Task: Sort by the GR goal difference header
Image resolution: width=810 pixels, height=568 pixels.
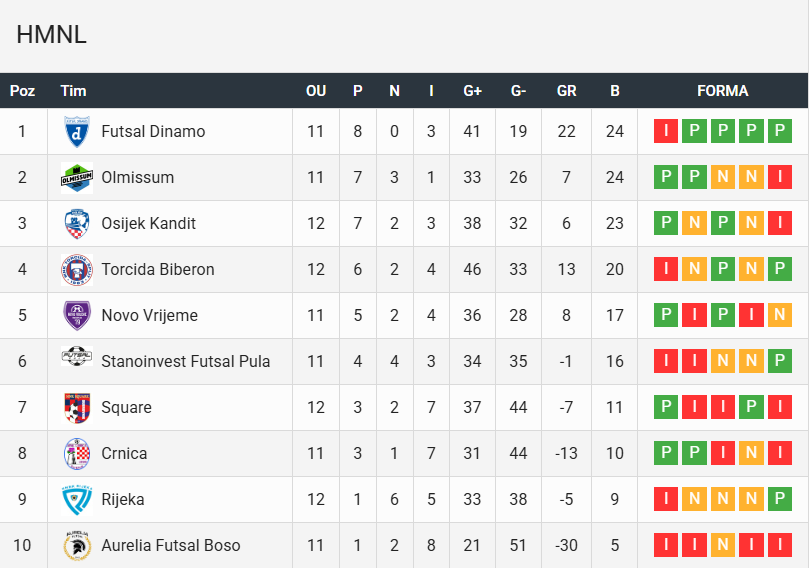Action: (x=566, y=91)
